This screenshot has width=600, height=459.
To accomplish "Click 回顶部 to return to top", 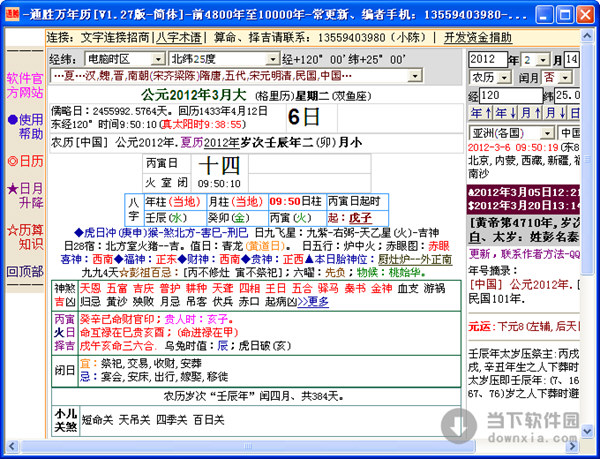I will (x=25, y=271).
